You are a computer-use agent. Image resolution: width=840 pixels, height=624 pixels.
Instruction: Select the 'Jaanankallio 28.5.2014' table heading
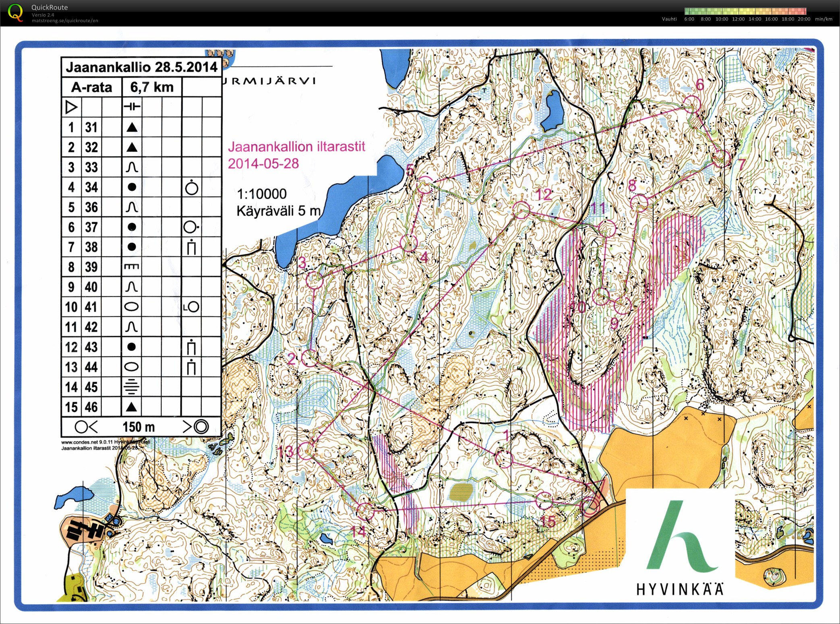pyautogui.click(x=141, y=67)
